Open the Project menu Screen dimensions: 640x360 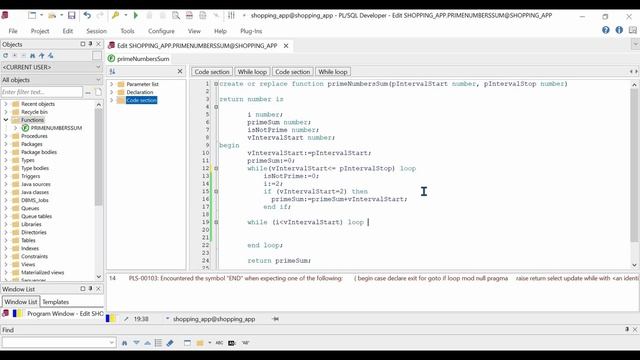pos(40,31)
